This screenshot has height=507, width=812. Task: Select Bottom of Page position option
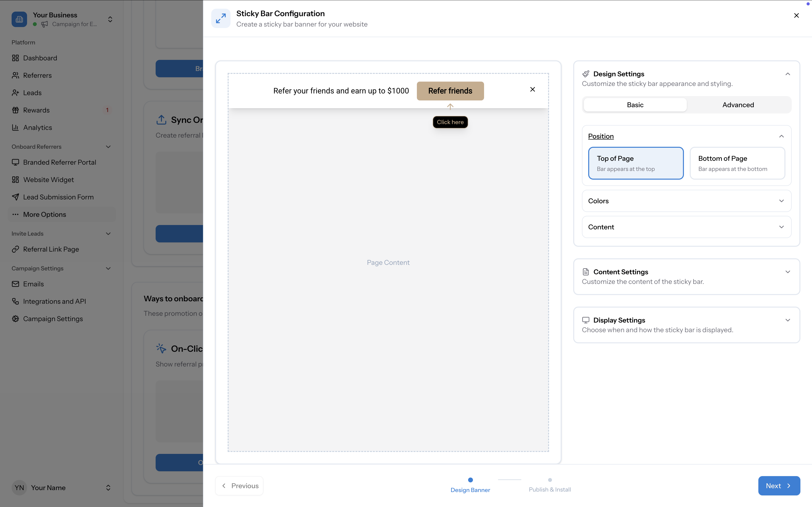737,163
